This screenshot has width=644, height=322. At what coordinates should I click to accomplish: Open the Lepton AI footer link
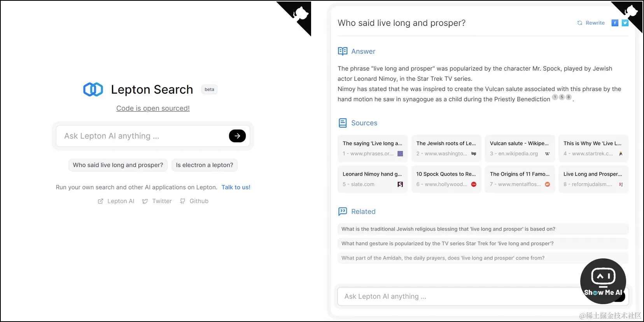coord(116,201)
